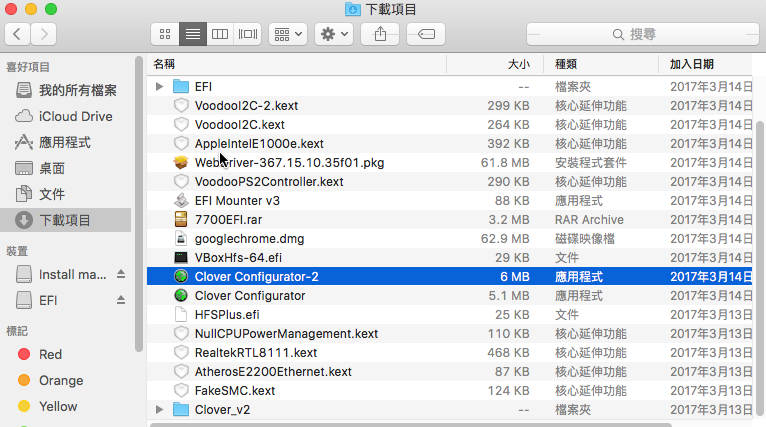This screenshot has height=427, width=766.
Task: Select the WebDriver pkg package icon
Action: click(x=181, y=163)
